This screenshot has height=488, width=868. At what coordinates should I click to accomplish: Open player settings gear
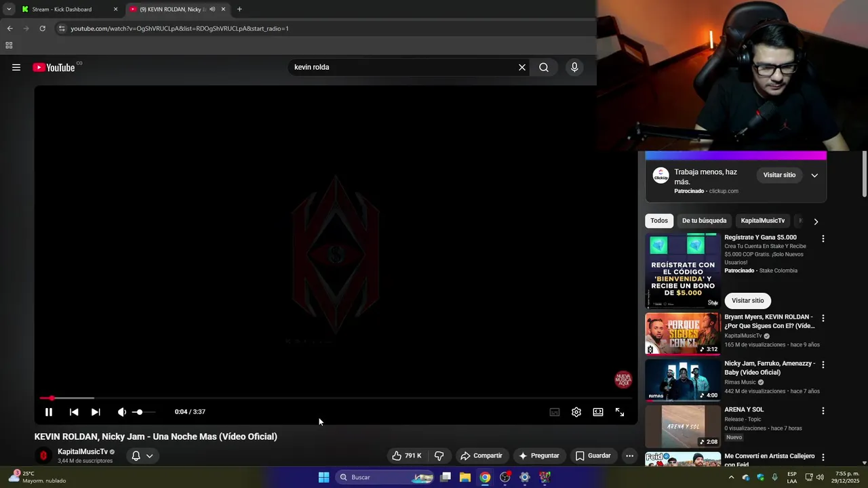pyautogui.click(x=576, y=412)
